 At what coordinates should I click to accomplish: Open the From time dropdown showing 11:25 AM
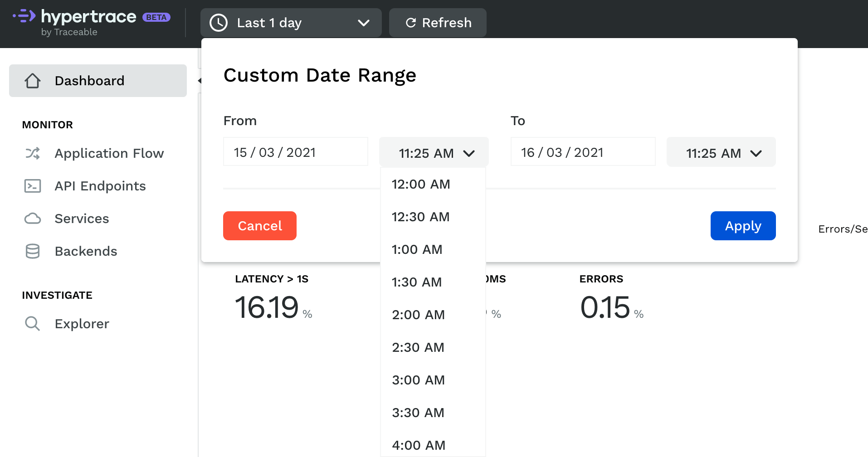[x=433, y=153]
